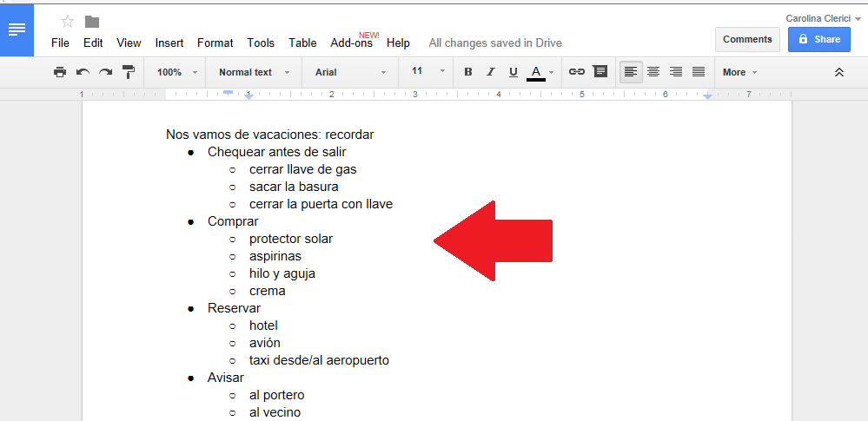The image size is (868, 421).
Task: Click the bullet Reservar
Action: click(x=235, y=308)
